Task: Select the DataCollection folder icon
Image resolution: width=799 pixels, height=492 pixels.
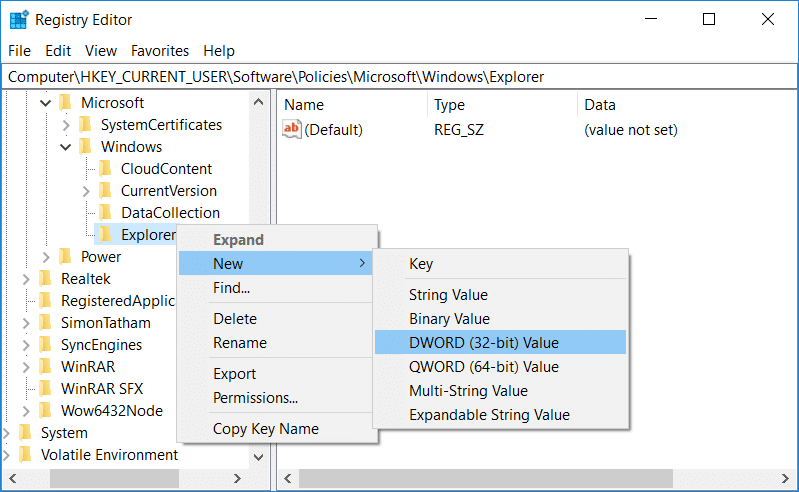Action: click(106, 213)
